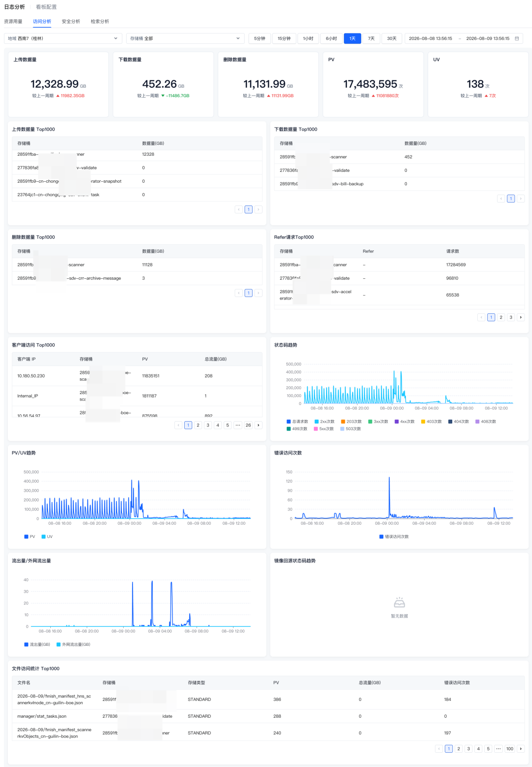Click ellipsis pages icon in 文件访问统计 pagination
The height and width of the screenshot is (767, 532).
(x=499, y=749)
